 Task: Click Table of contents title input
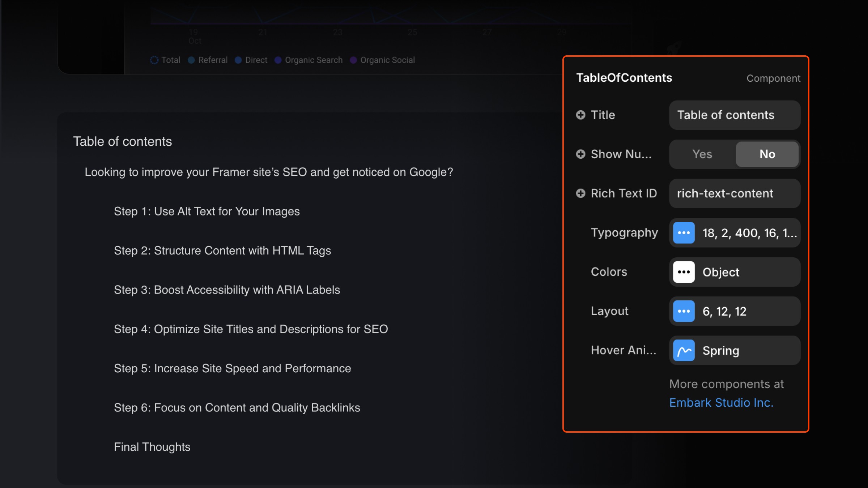(735, 115)
